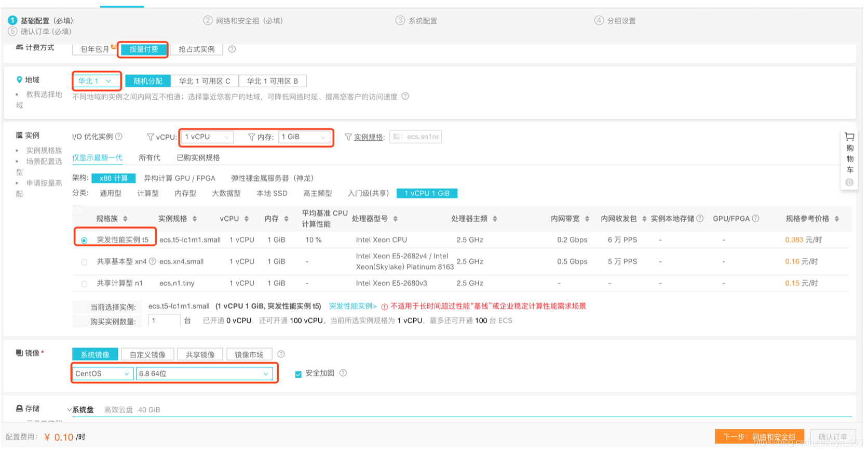Sort by 处理器型号 column arrows
The height and width of the screenshot is (452, 868).
(396, 219)
